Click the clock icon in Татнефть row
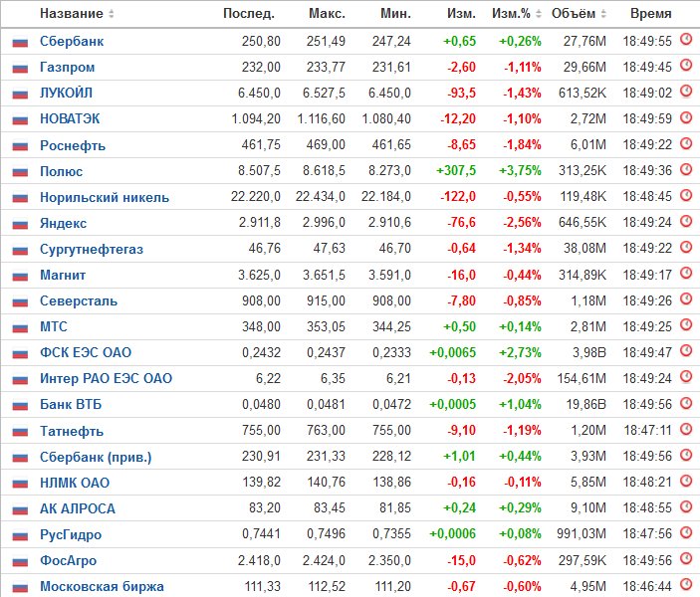 pos(686,428)
